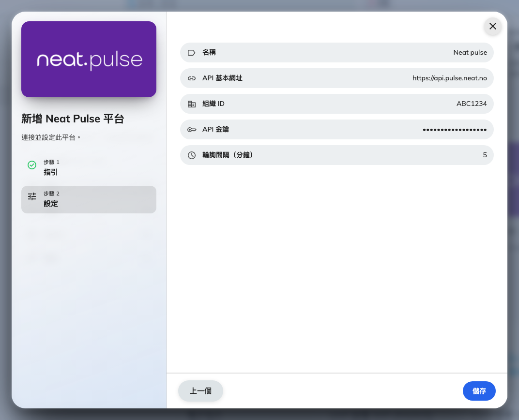Viewport: 519px width, 420px height.
Task: Change the 輪詢間隔 value 5
Action: tap(485, 155)
